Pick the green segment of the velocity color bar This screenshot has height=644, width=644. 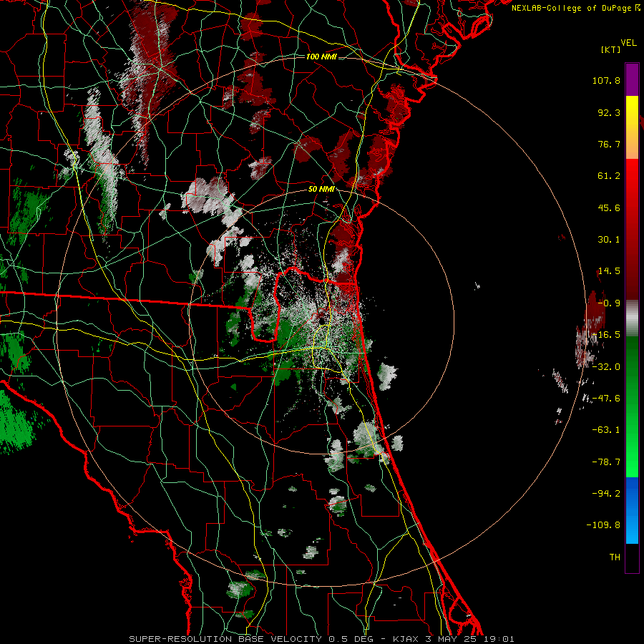[x=632, y=406]
